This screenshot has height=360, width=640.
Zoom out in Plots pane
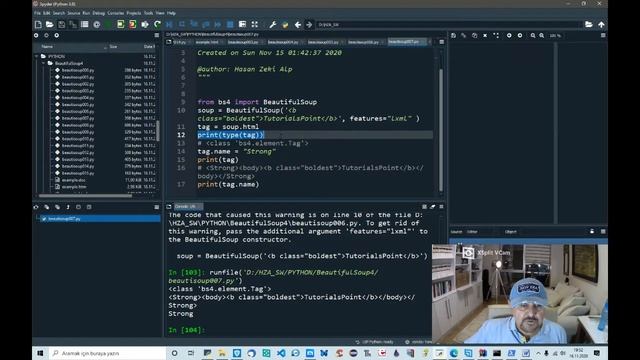pyautogui.click(x=533, y=36)
